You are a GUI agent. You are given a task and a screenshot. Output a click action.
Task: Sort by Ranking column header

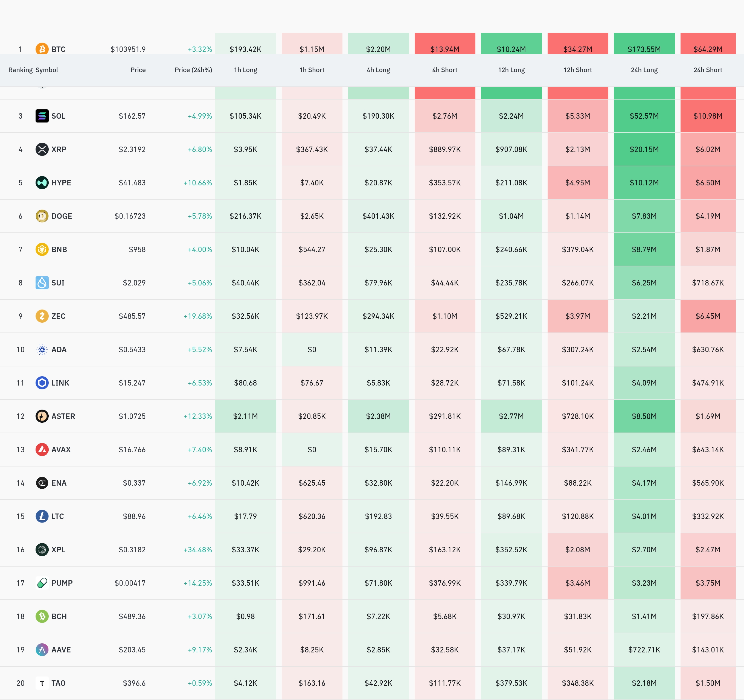20,70
